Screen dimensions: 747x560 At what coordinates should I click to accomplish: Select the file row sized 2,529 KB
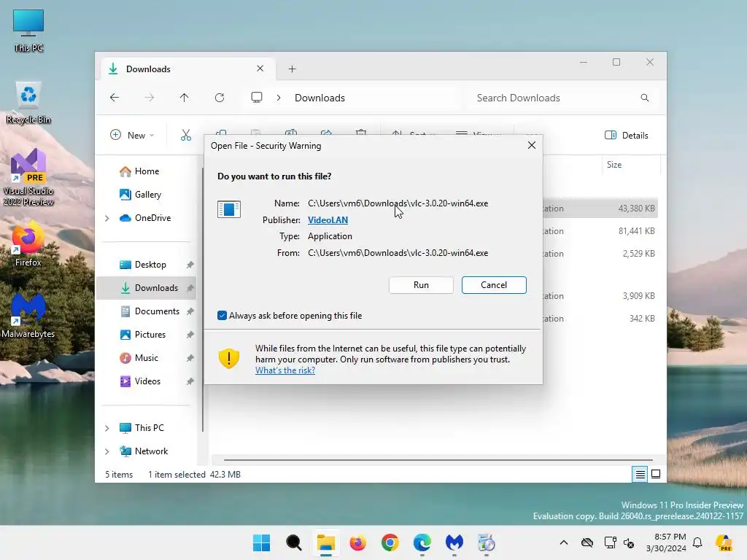pyautogui.click(x=600, y=254)
